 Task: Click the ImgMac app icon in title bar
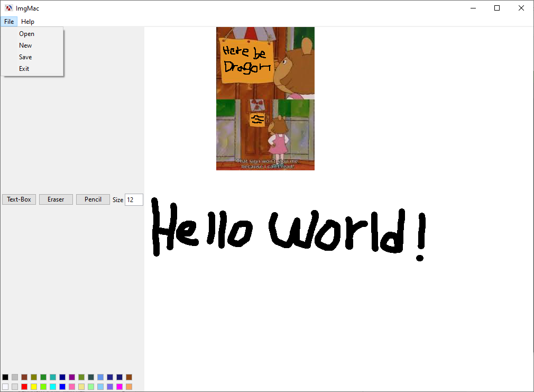coord(8,8)
